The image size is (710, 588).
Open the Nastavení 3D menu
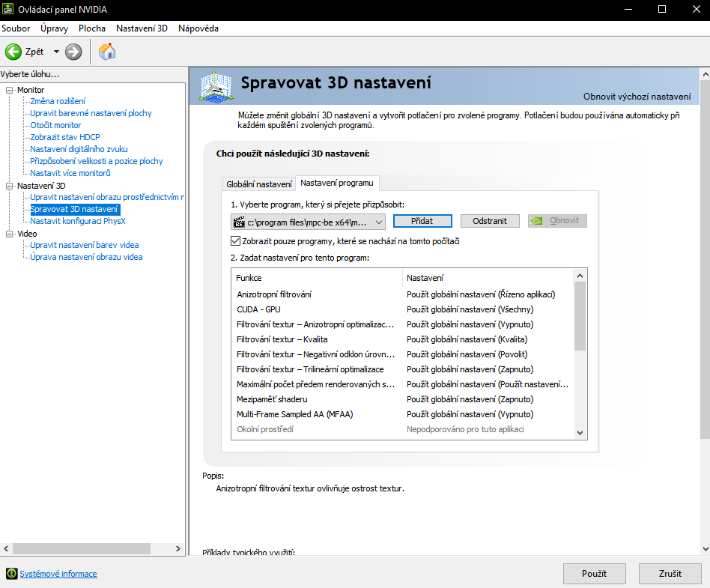tap(142, 28)
